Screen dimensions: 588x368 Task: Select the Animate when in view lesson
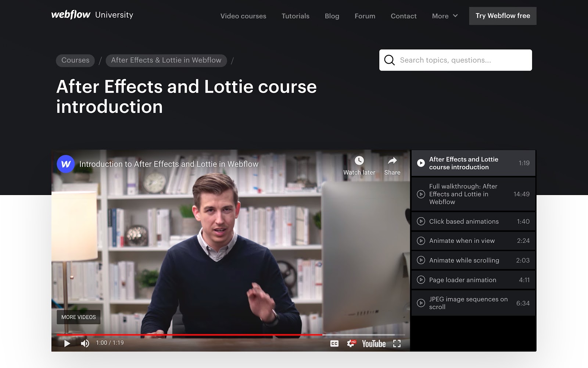pyautogui.click(x=473, y=241)
